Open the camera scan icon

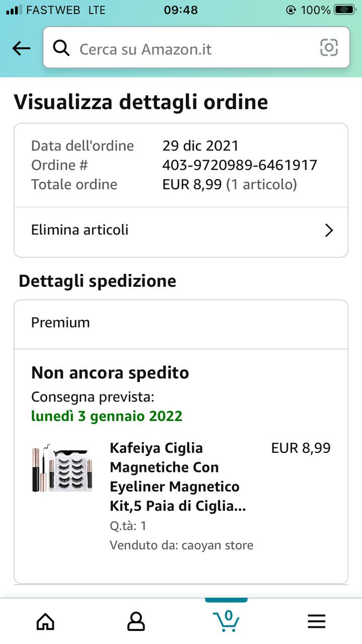click(329, 48)
